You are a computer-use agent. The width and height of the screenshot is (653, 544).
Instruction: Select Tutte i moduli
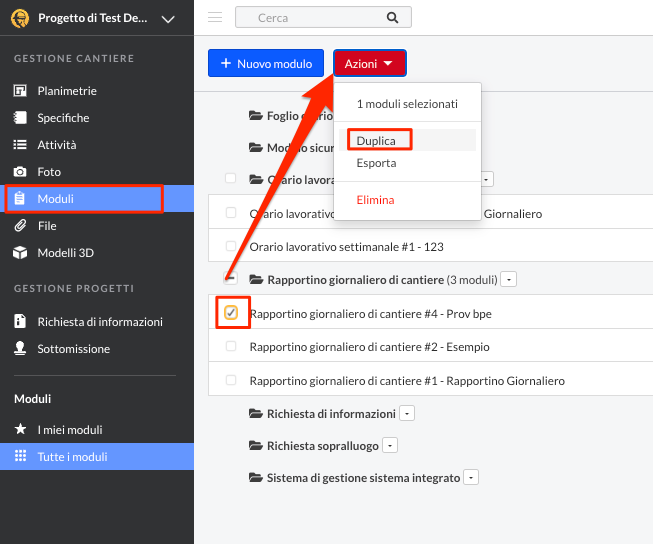tap(97, 457)
